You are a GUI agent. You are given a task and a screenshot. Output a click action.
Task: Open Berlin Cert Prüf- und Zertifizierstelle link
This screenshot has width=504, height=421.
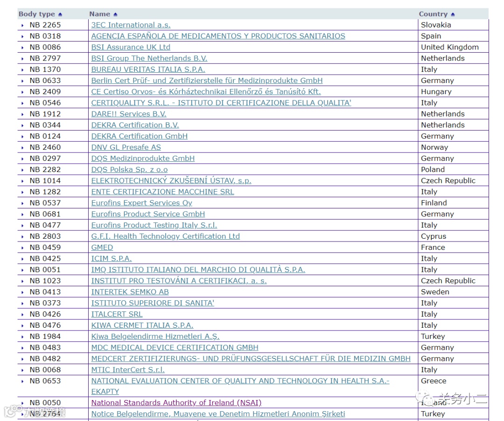point(207,81)
